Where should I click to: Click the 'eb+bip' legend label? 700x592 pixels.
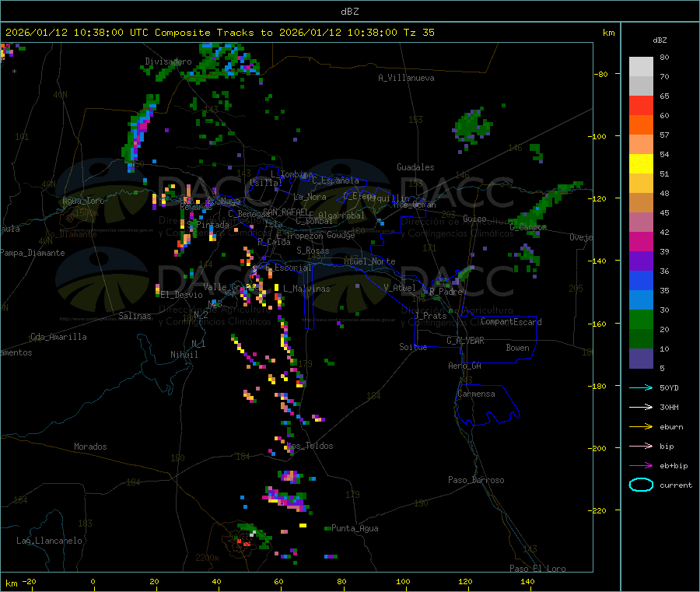(x=674, y=466)
